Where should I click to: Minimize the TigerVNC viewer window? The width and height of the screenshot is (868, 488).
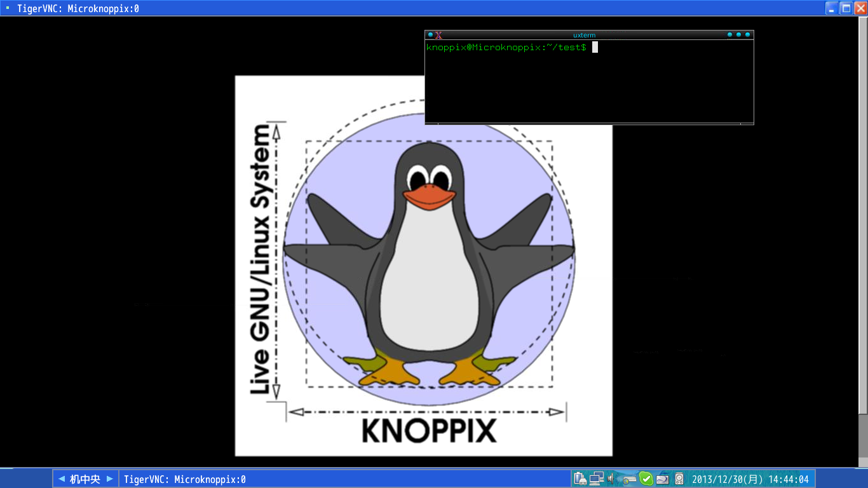click(831, 8)
